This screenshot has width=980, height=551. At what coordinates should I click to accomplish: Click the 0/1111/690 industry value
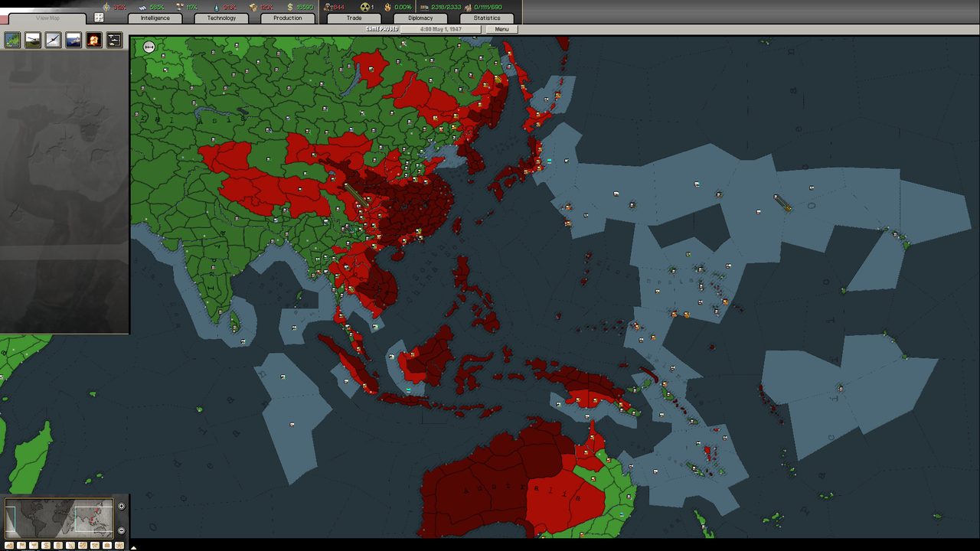pyautogui.click(x=488, y=7)
